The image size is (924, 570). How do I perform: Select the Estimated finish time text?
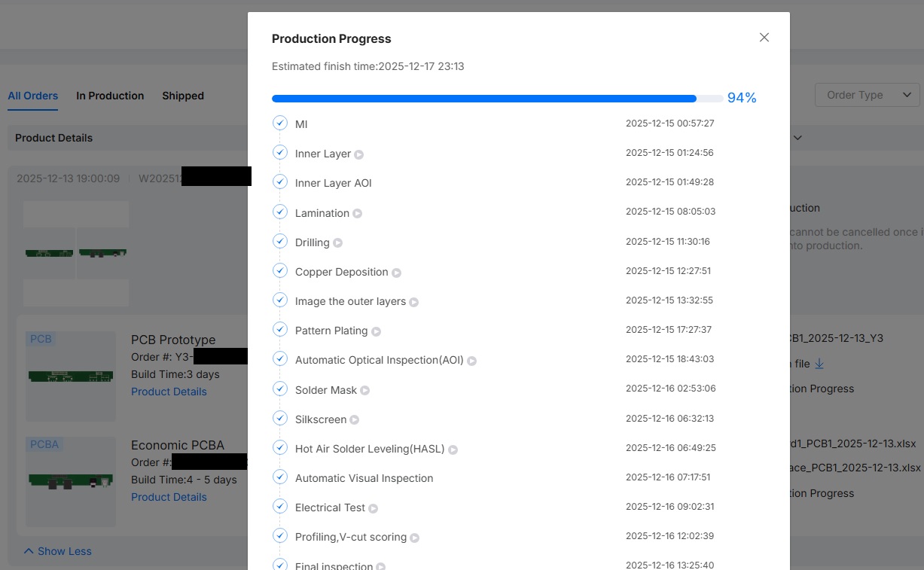[x=367, y=66]
